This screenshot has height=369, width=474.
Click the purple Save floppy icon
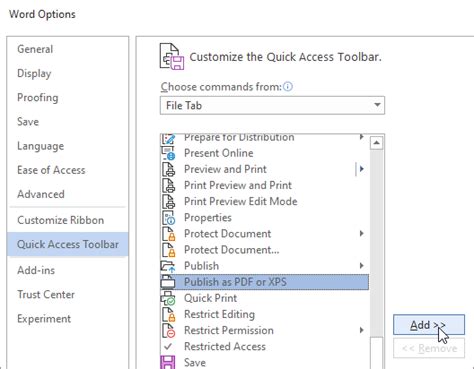(x=168, y=362)
